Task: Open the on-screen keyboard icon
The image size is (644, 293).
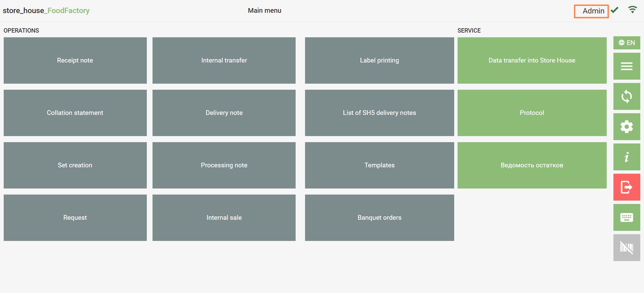Action: [627, 217]
